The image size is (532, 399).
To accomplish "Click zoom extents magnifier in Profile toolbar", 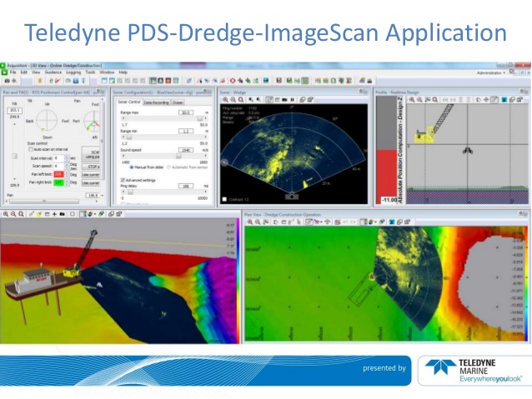I will [435, 100].
